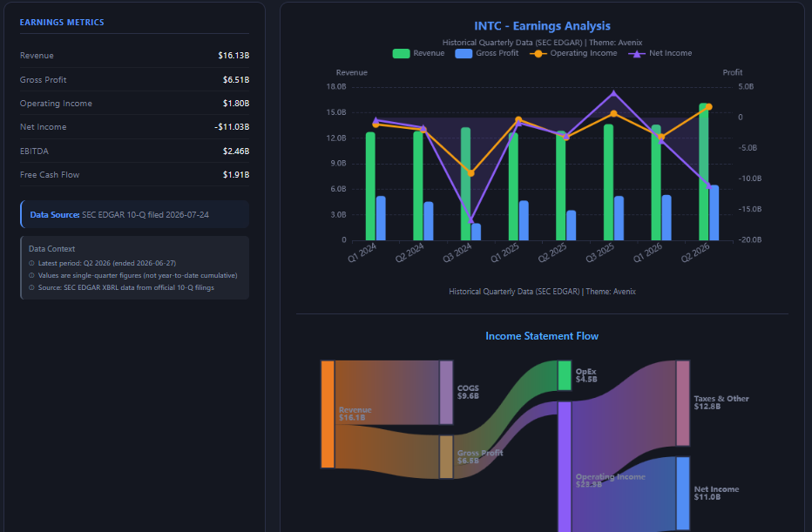Click the 'Revenue' left axis title
812x532 pixels.
click(x=352, y=72)
